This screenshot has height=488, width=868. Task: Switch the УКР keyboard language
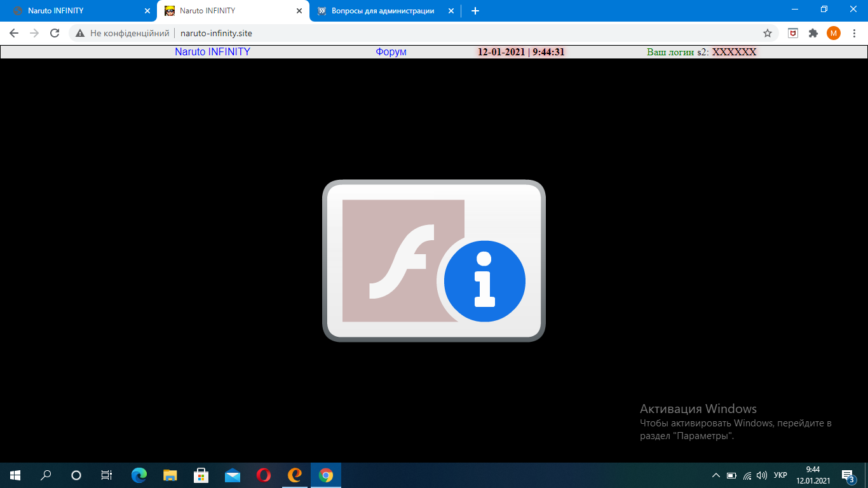point(780,475)
